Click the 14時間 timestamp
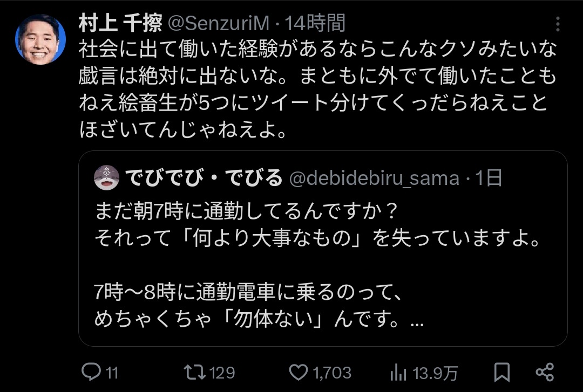Viewport: 583px width, 392px height. [x=315, y=23]
